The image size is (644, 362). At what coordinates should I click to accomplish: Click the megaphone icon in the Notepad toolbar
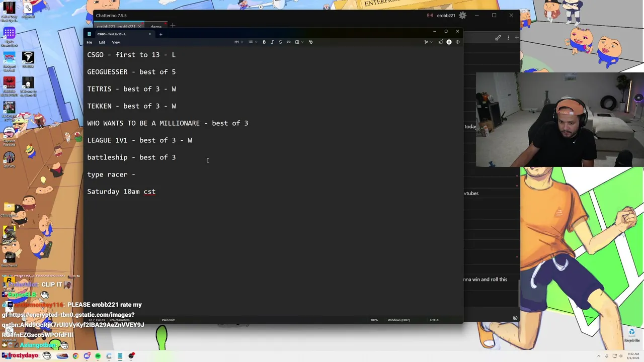point(441,42)
